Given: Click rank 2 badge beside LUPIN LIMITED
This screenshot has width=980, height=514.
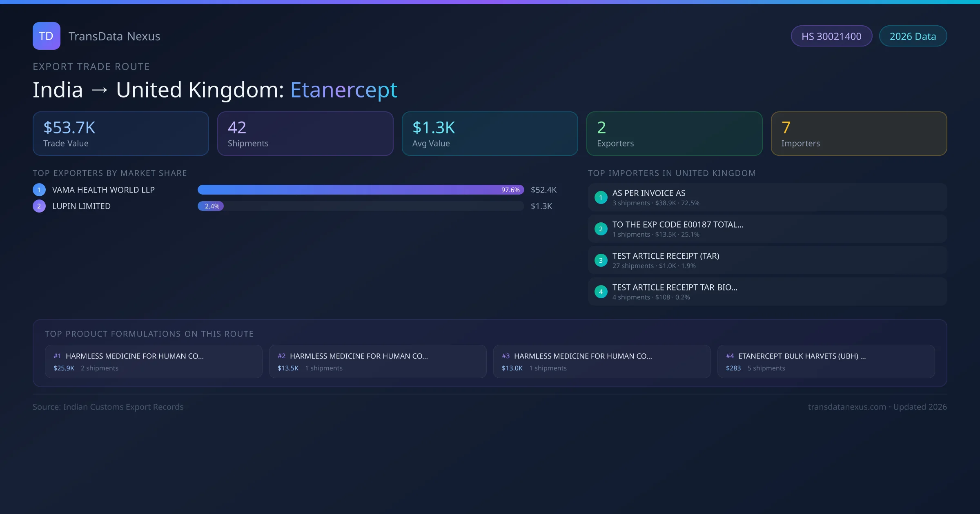Looking at the screenshot, I should pos(39,206).
